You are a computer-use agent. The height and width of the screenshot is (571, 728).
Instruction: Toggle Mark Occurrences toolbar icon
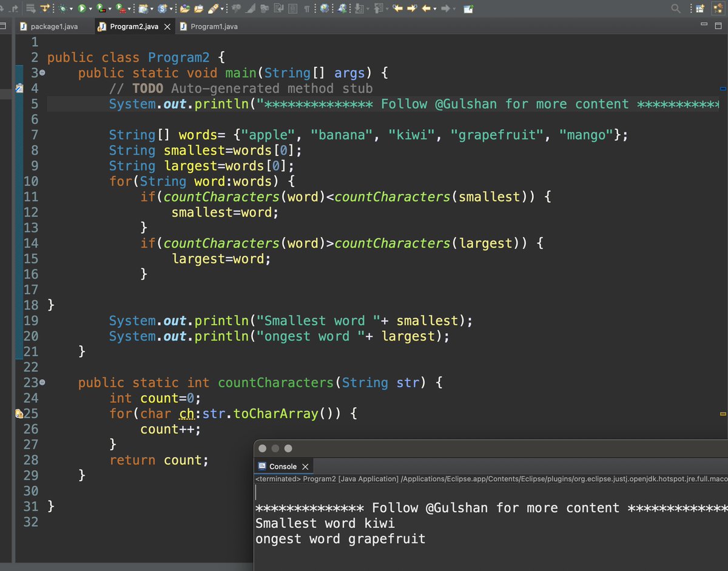tap(251, 8)
